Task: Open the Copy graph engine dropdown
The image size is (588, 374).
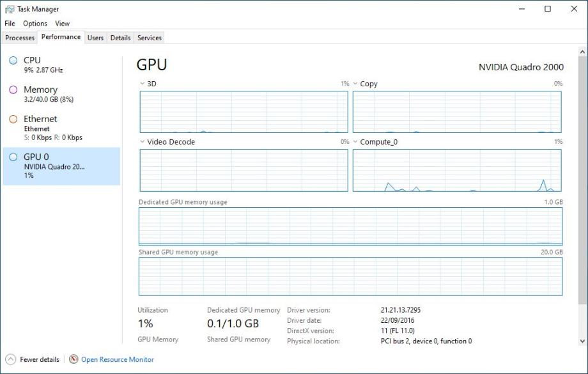Action: [355, 84]
